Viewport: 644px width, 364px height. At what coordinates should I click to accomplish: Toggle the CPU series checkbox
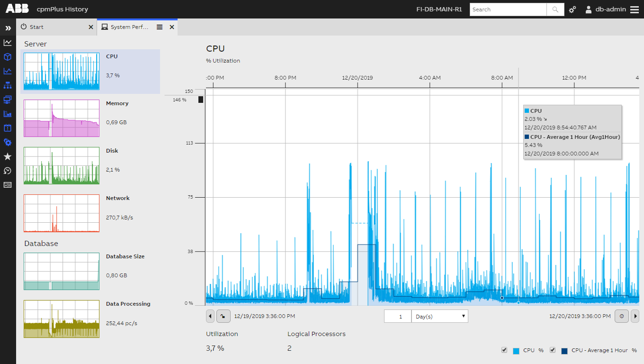[504, 350]
